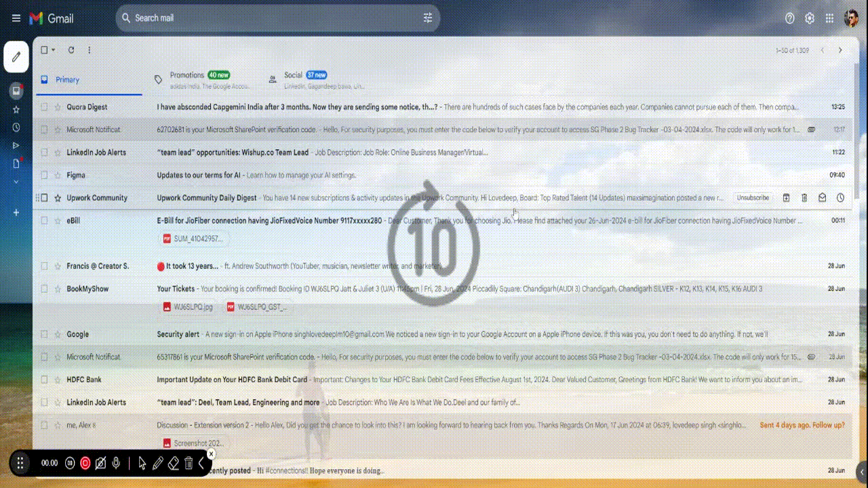Star the HDFC Bank email

[58, 380]
